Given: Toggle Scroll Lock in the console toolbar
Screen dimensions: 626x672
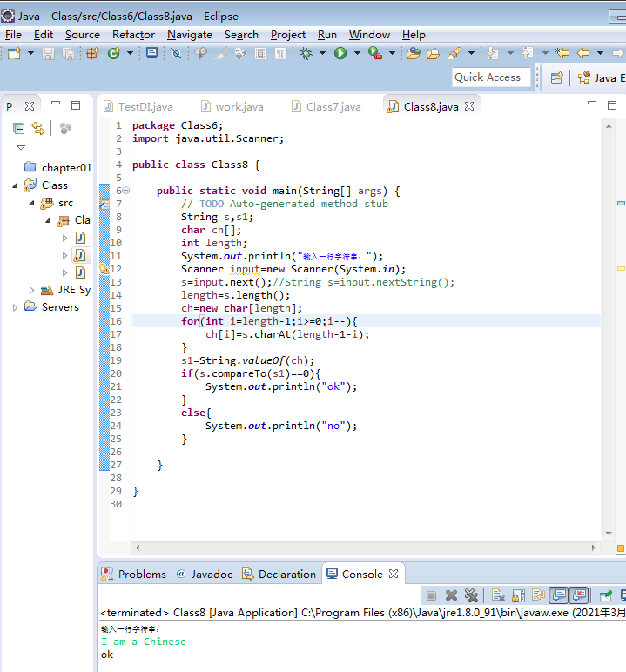Looking at the screenshot, I should point(517,595).
